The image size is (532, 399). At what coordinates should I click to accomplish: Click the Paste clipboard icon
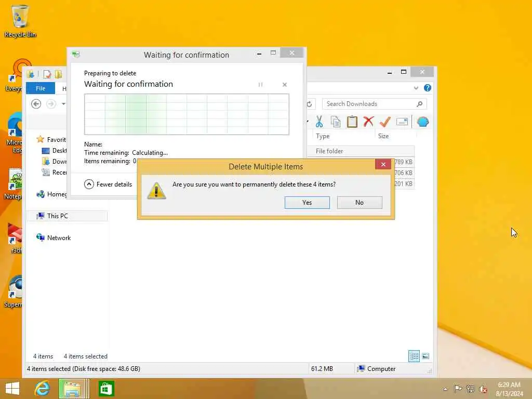pos(352,122)
